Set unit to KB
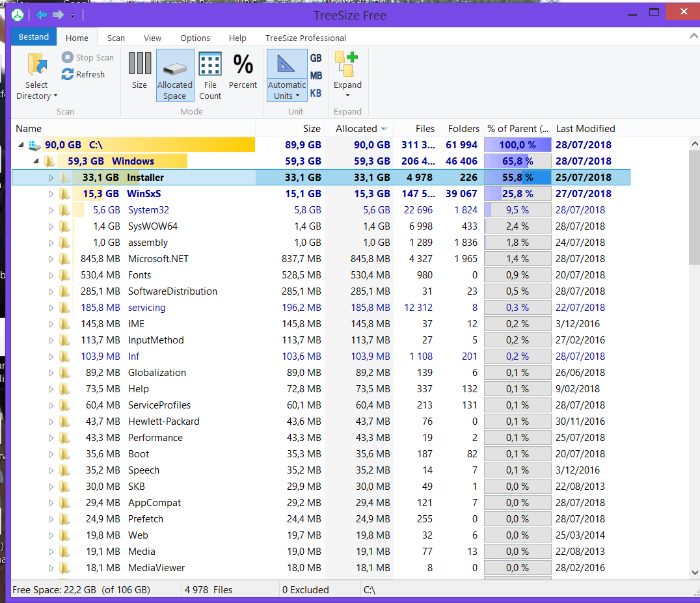 click(x=316, y=93)
